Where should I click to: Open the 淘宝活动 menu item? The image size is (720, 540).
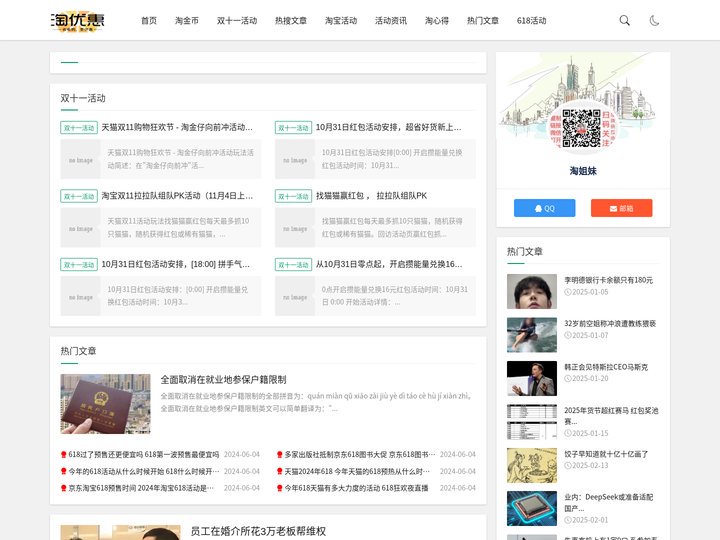341,20
